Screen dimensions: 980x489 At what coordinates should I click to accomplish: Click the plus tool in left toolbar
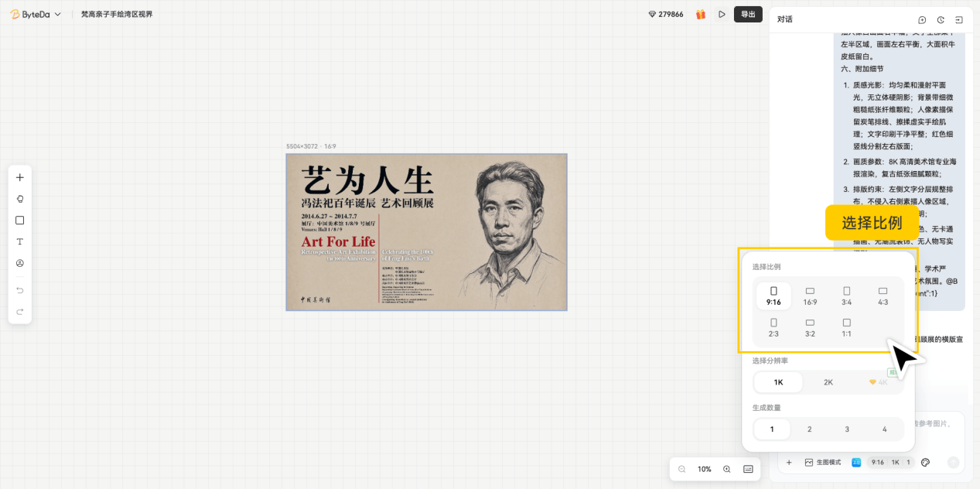tap(20, 177)
